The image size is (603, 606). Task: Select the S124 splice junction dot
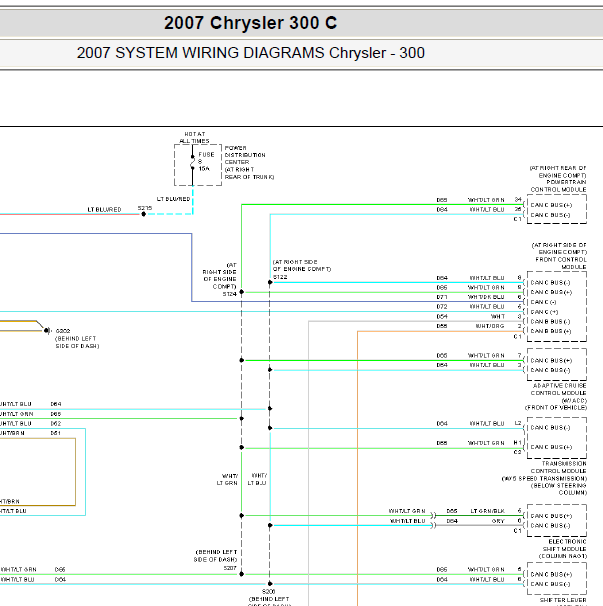242,292
